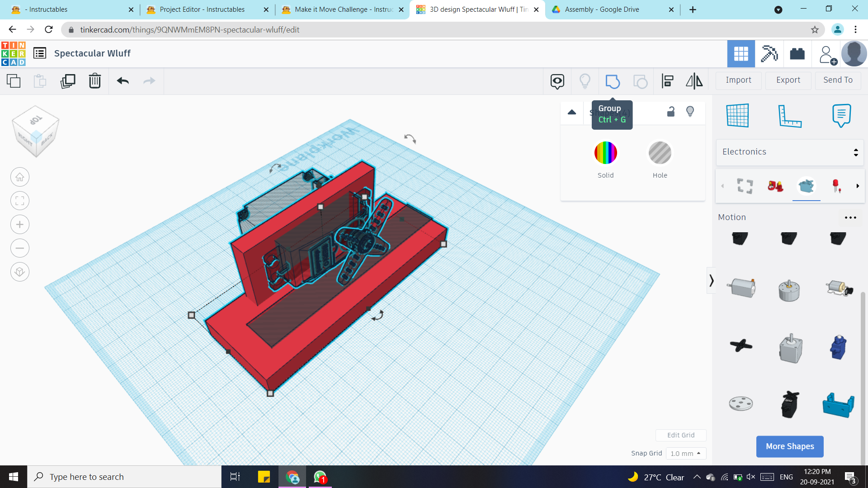Click the Export button

pyautogui.click(x=788, y=80)
